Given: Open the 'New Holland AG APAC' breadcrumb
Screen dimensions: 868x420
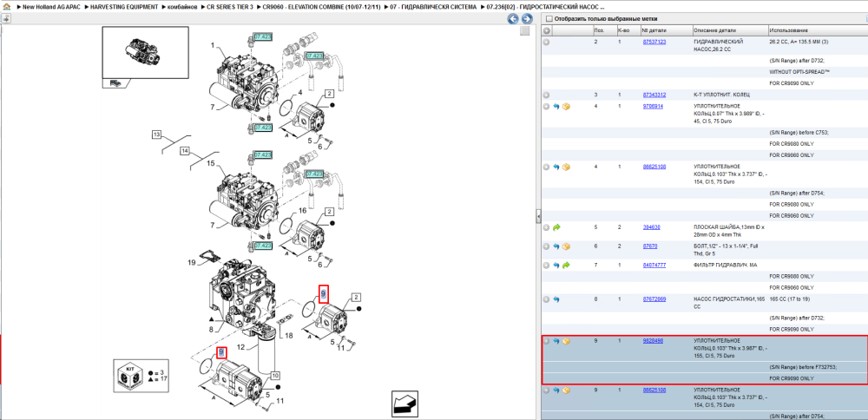Looking at the screenshot, I should (49, 7).
